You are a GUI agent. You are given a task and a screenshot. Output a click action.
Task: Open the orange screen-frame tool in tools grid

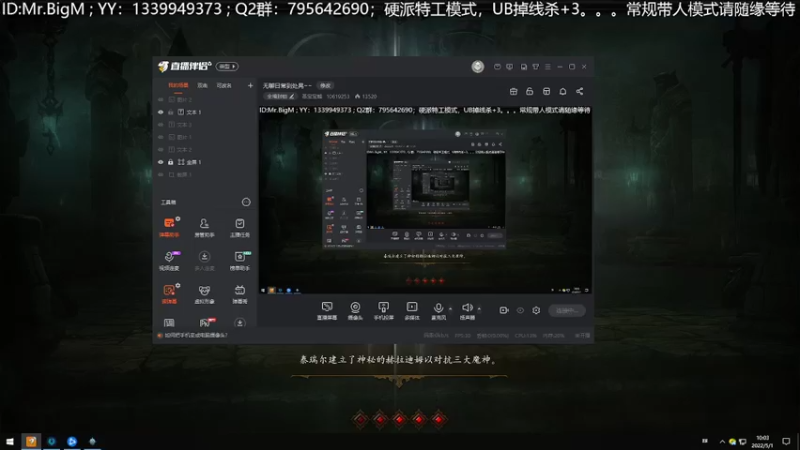[169, 293]
